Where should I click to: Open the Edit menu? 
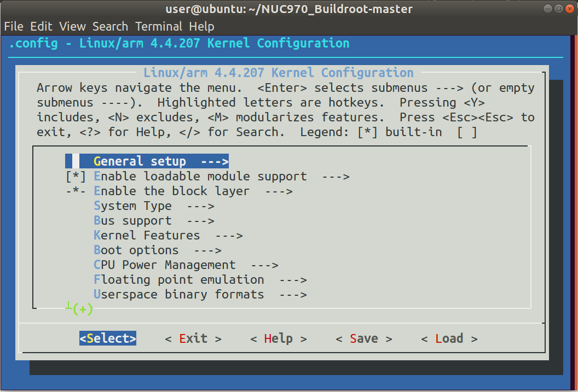pos(41,26)
